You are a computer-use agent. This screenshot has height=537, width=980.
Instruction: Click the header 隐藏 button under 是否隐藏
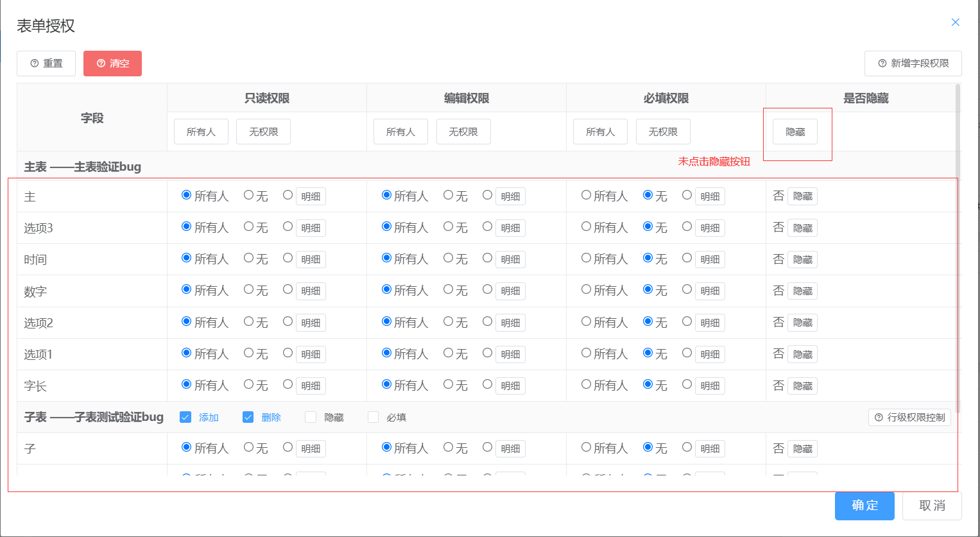tap(795, 132)
